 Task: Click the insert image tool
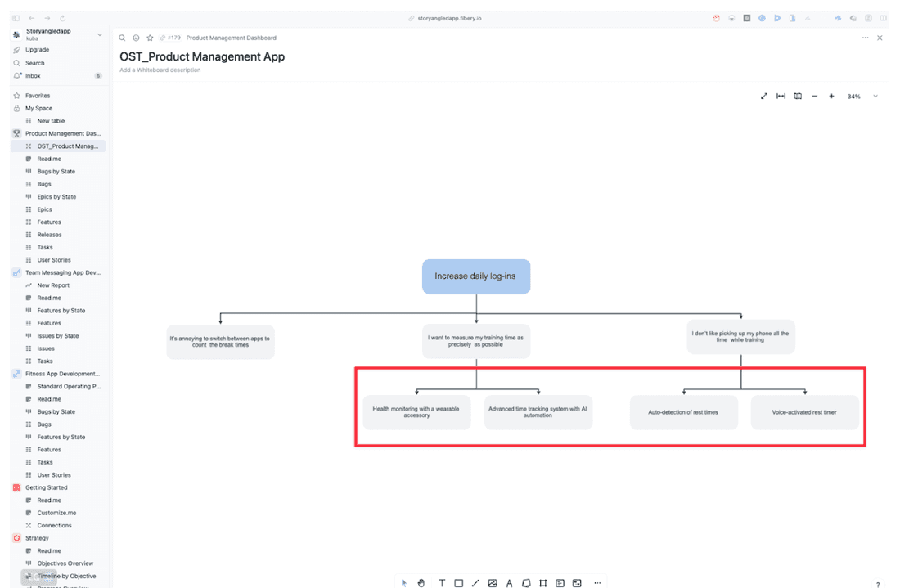(x=493, y=583)
